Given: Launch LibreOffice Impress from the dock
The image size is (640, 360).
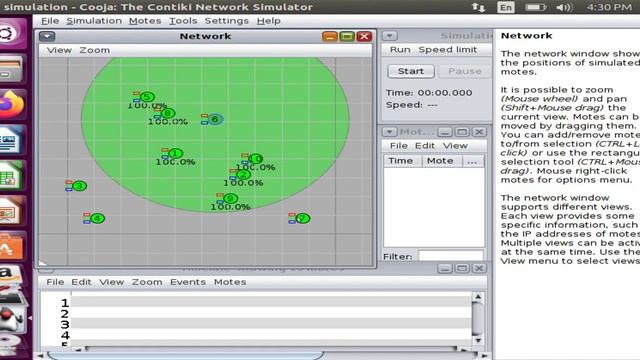Looking at the screenshot, I should tap(11, 211).
